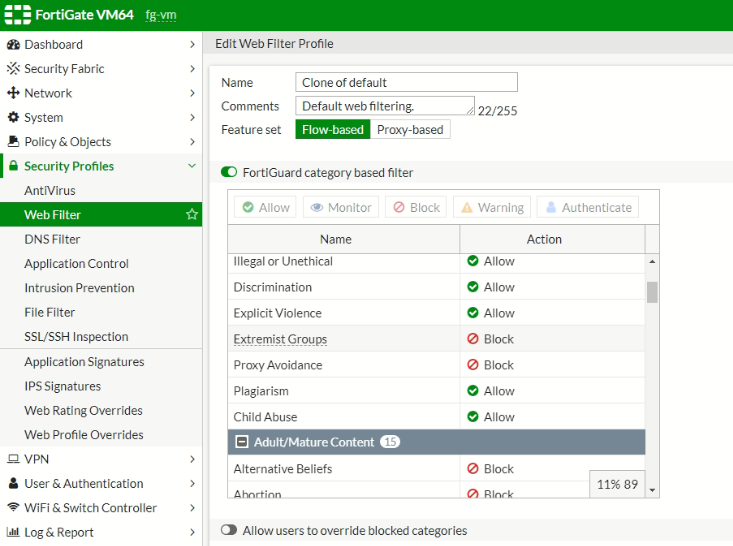Select the Proxy Avoidance row
This screenshot has height=546, width=733.
437,365
